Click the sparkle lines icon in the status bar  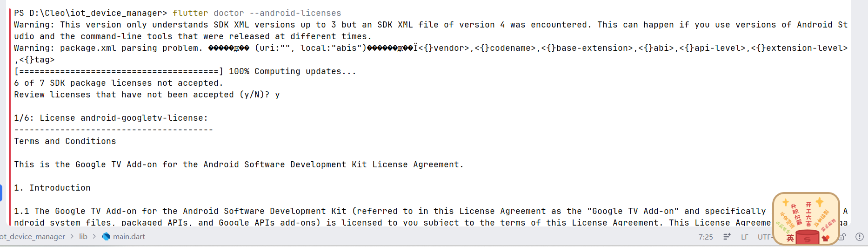(x=727, y=237)
